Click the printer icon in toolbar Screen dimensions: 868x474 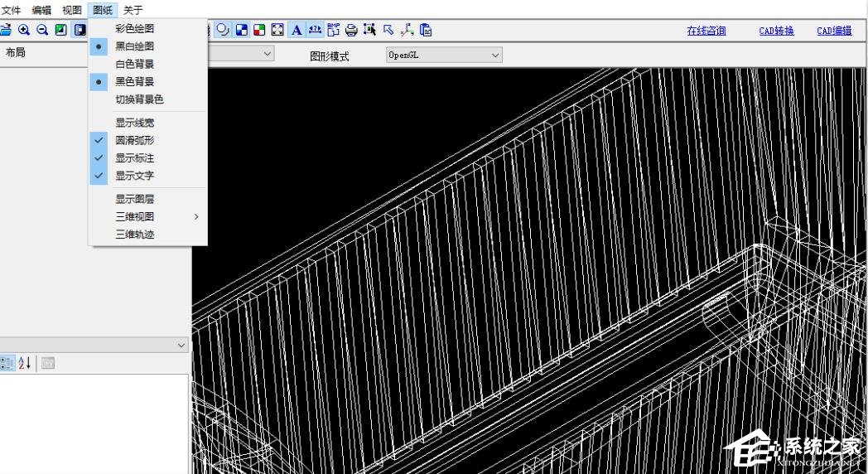coord(351,30)
